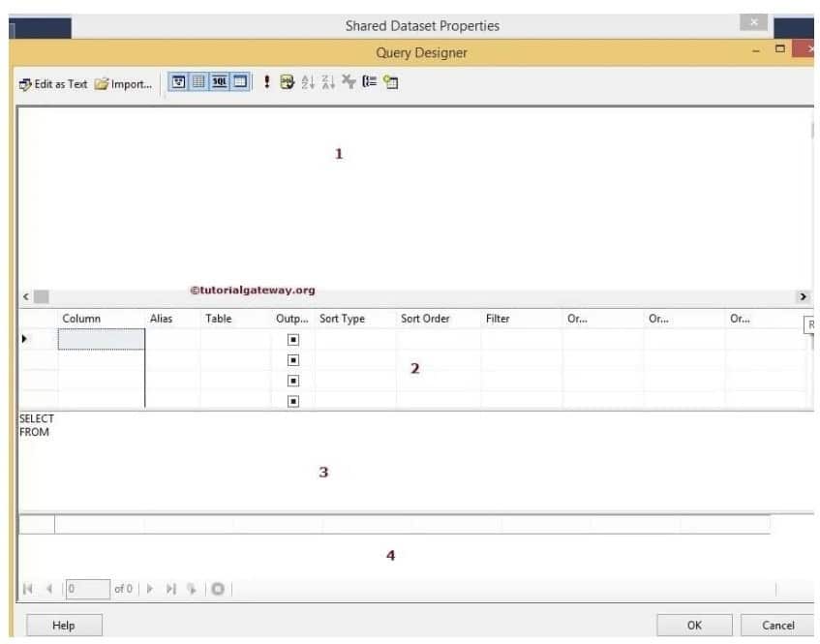Image resolution: width=820 pixels, height=644 pixels.
Task: Click the Remove Filter icon
Action: [348, 83]
